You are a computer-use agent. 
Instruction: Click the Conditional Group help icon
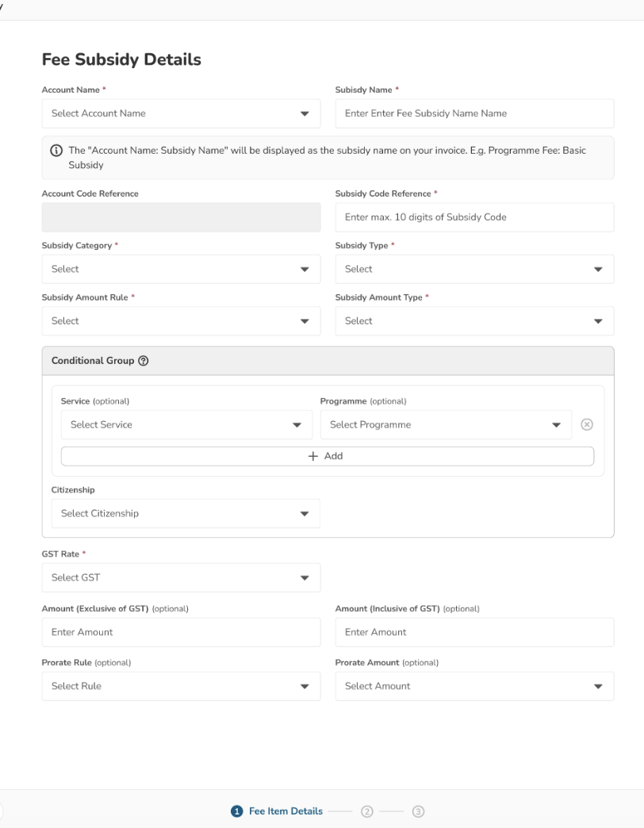pos(143,361)
